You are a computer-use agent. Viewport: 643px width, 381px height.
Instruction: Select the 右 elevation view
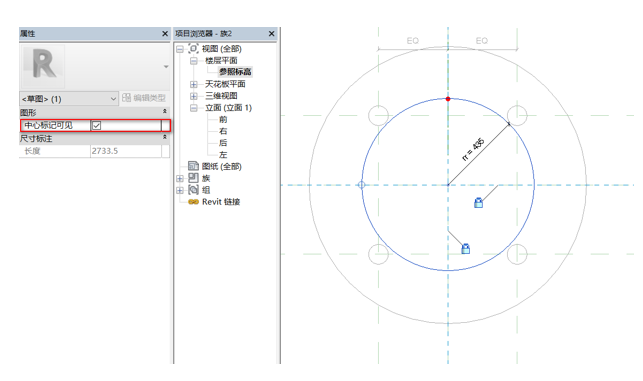[x=223, y=131]
